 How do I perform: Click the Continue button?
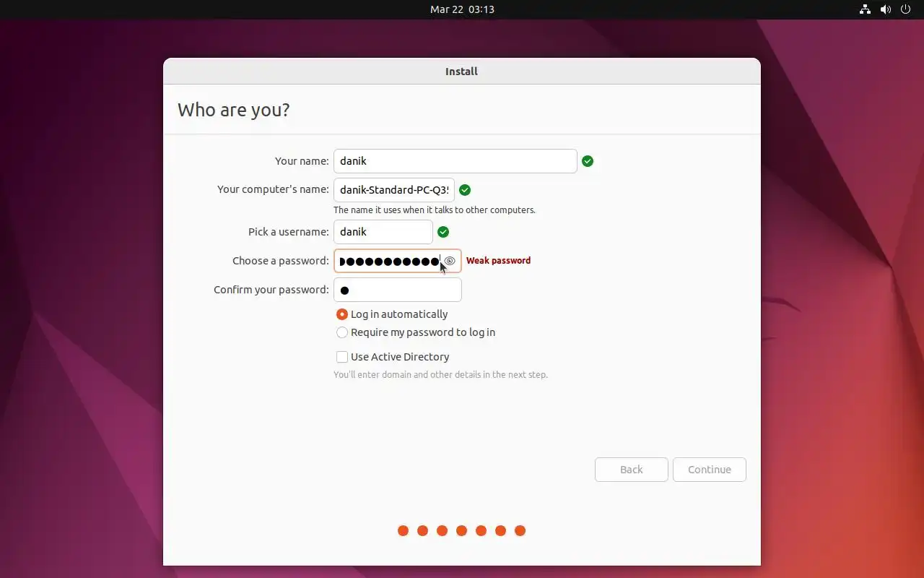pyautogui.click(x=710, y=470)
